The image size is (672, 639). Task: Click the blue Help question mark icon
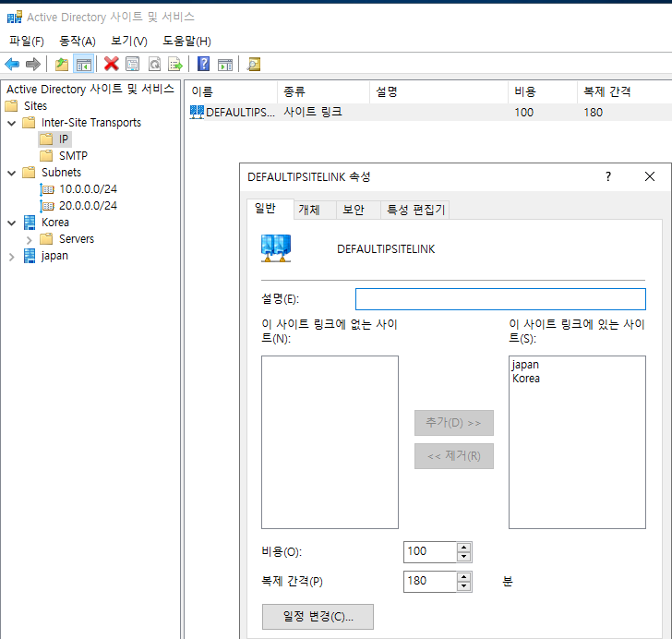pos(203,64)
